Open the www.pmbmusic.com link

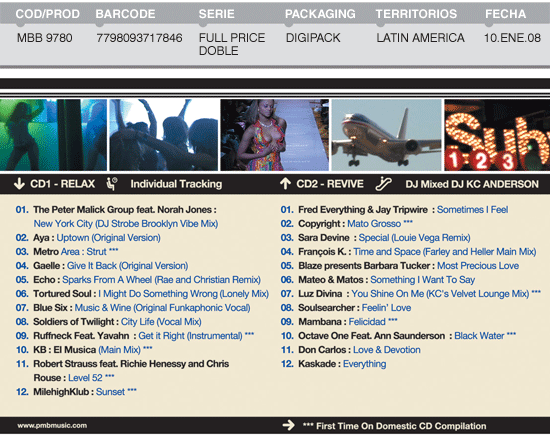52,425
